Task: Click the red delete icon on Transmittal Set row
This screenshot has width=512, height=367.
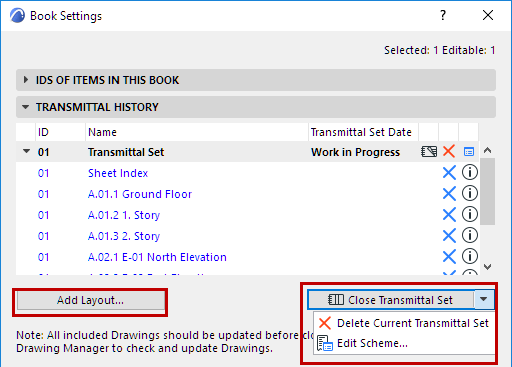Action: click(x=449, y=152)
